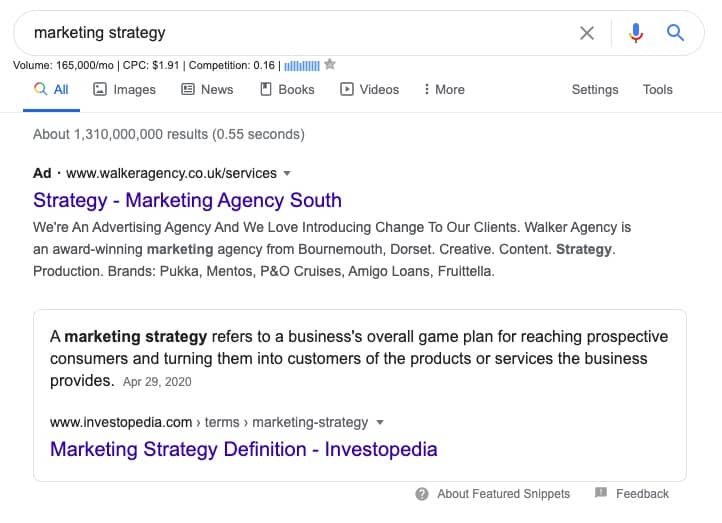The image size is (722, 523).
Task: Expand the investopedia.com result dropdown arrow
Action: 380,422
